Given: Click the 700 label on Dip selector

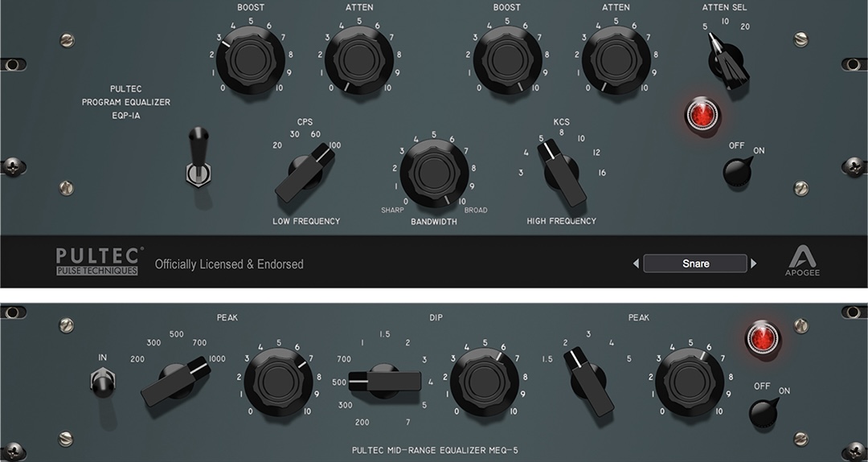Looking at the screenshot, I should 344,359.
